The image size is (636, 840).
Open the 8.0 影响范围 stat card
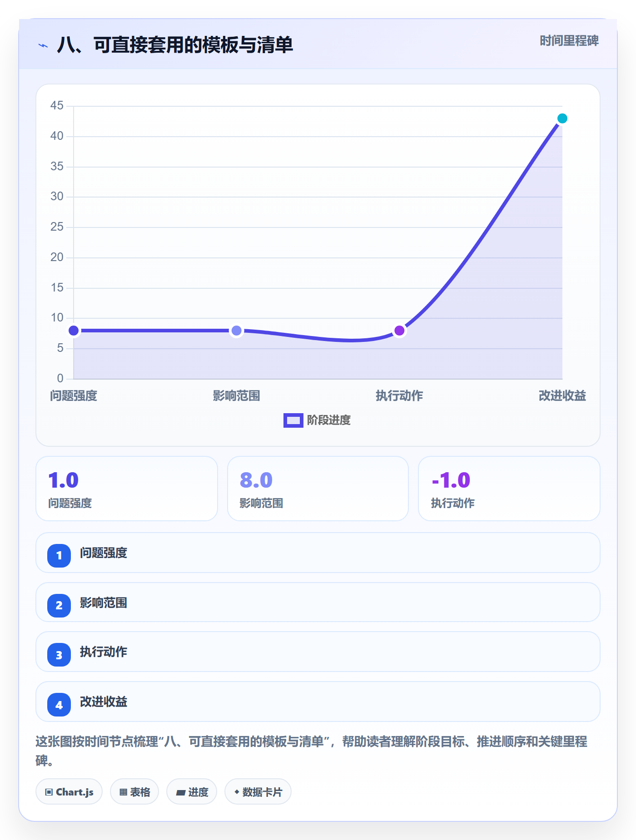318,489
